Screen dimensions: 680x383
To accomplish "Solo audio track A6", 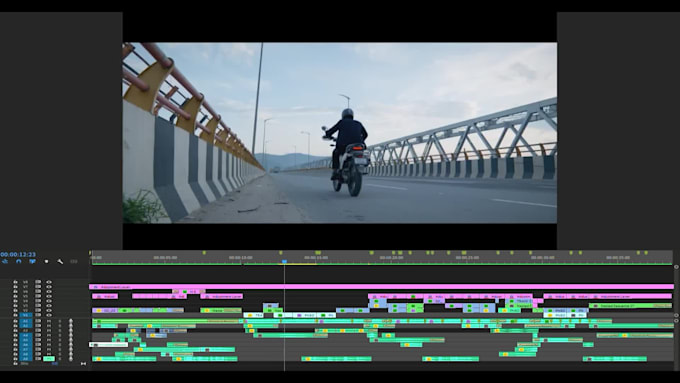I will [60, 344].
